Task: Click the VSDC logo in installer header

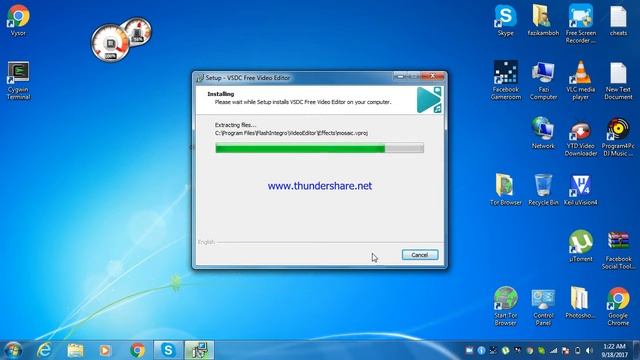Action: tap(429, 100)
